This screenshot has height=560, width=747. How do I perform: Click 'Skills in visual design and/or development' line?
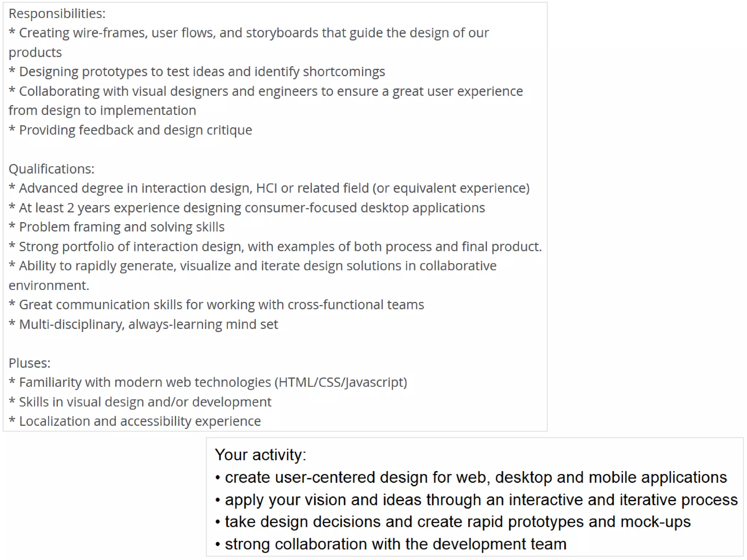pyautogui.click(x=140, y=402)
